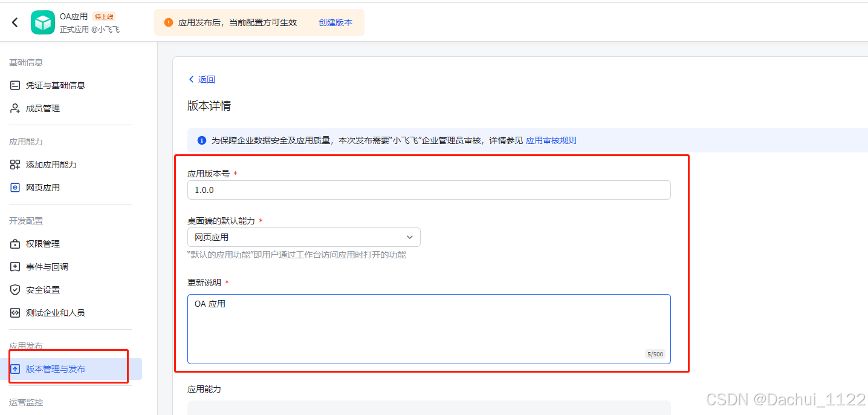Click 创建版本 link in banner
868x415 pixels.
(335, 22)
